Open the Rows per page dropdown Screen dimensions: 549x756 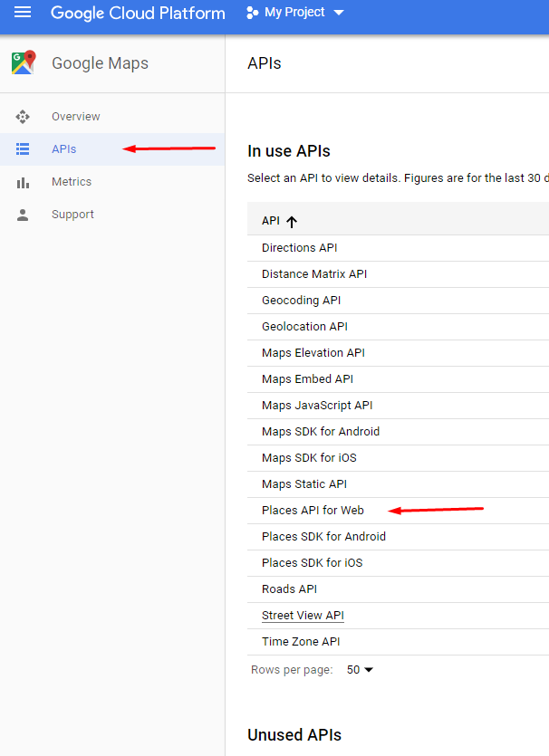360,670
